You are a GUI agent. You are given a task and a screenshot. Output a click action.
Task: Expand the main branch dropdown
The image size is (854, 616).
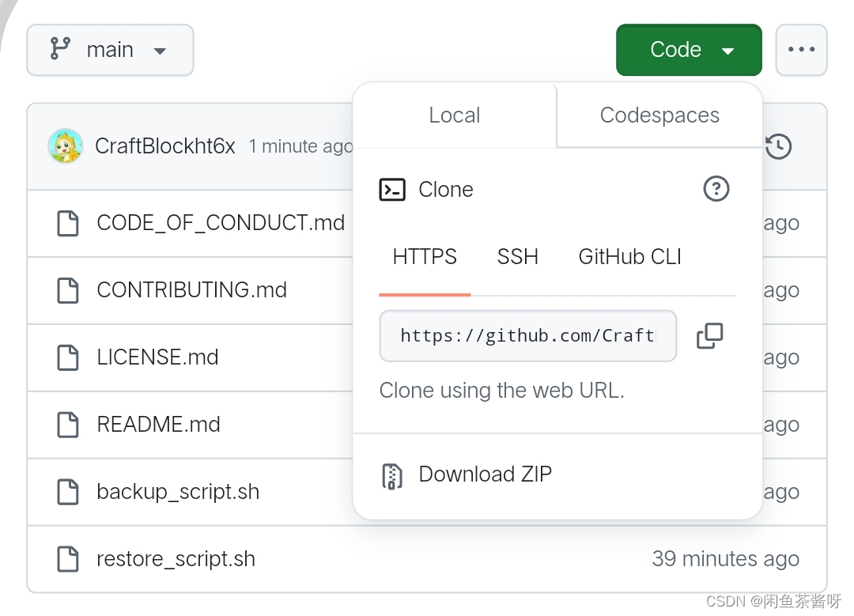(x=110, y=50)
